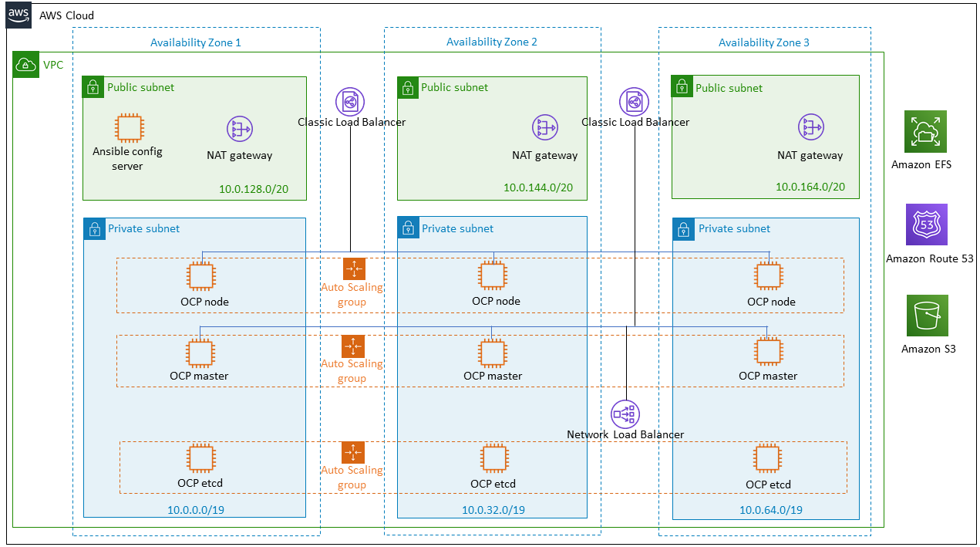Select OCP node instance icon in 10.0.64.0/19 subnet

768,276
